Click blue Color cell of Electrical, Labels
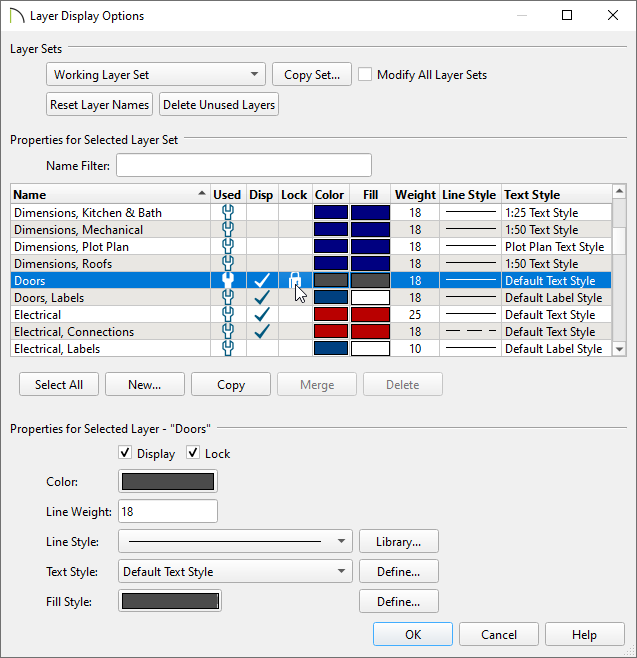Image resolution: width=637 pixels, height=658 pixels. click(331, 348)
